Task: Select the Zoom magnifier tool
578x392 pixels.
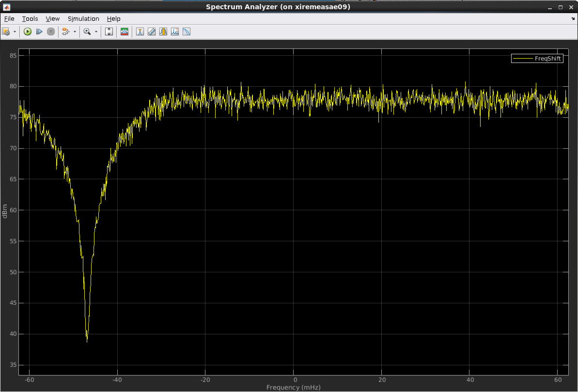Action: (x=87, y=31)
